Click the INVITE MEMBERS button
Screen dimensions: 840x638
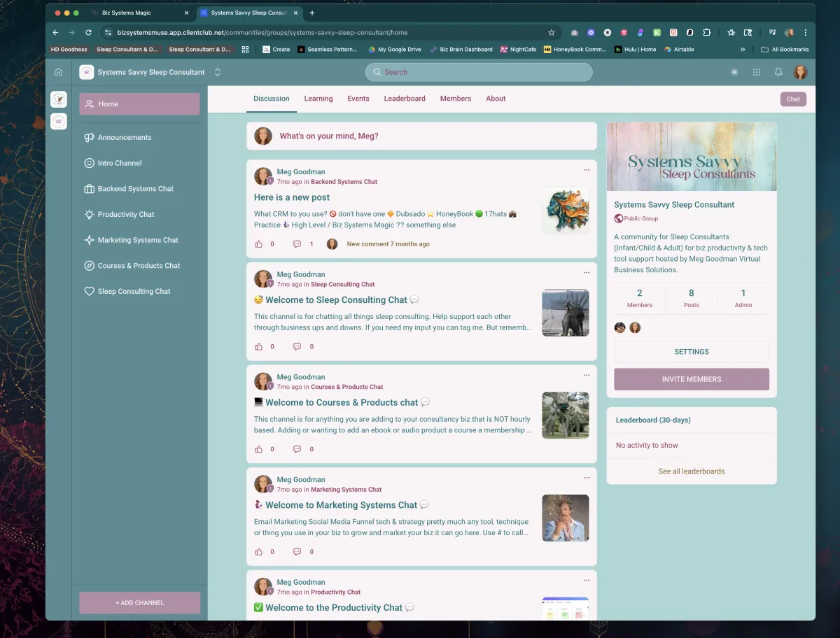(692, 379)
